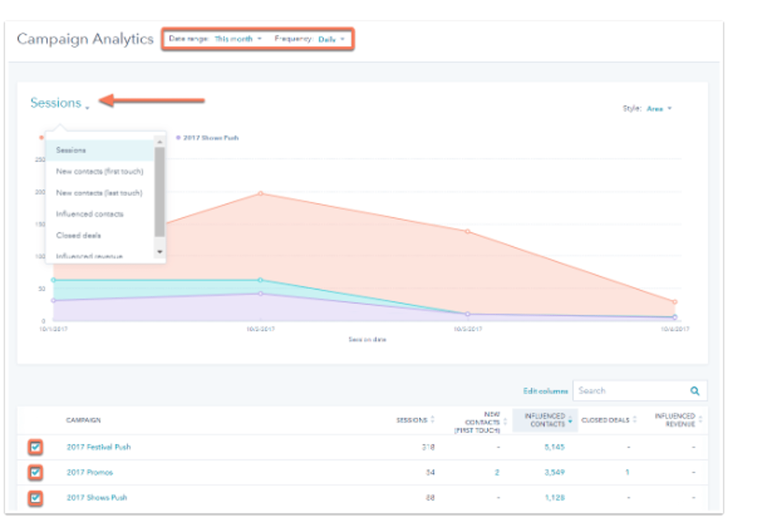Choose Closed deals in metric list
The height and width of the screenshot is (532, 772).
[x=78, y=235]
